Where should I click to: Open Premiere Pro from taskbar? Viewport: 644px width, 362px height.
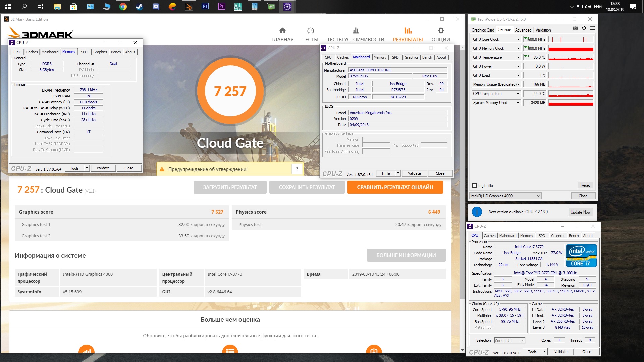tap(221, 6)
